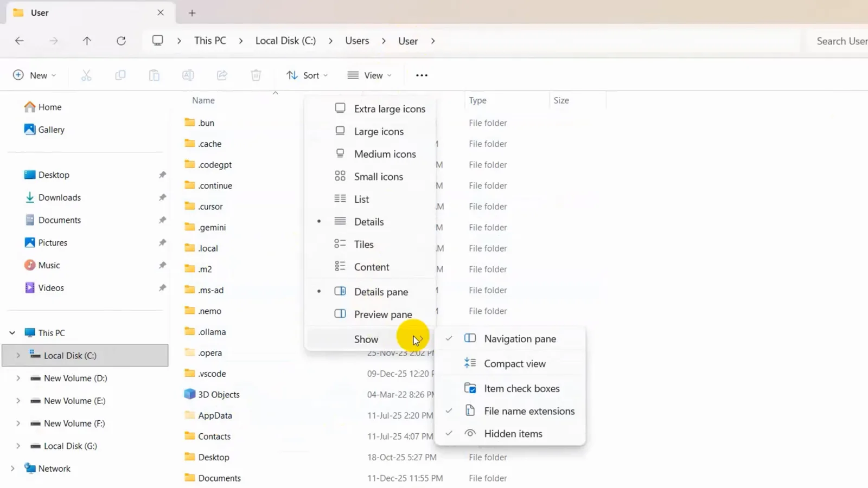Toggle Hidden items visibility

[x=510, y=434]
